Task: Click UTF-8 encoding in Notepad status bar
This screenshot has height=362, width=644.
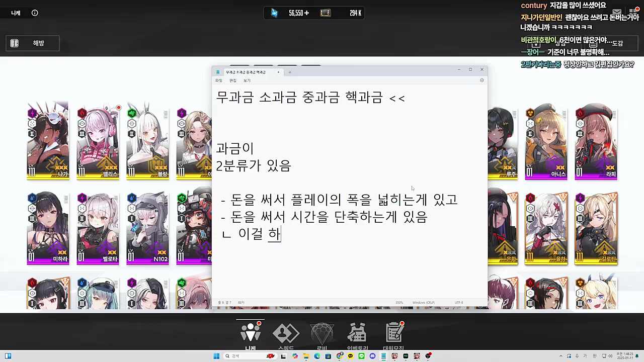Action: tap(459, 303)
